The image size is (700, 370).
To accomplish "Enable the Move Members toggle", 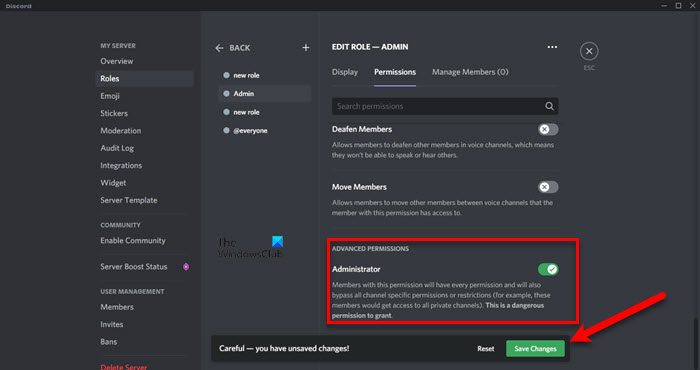I will tap(548, 187).
